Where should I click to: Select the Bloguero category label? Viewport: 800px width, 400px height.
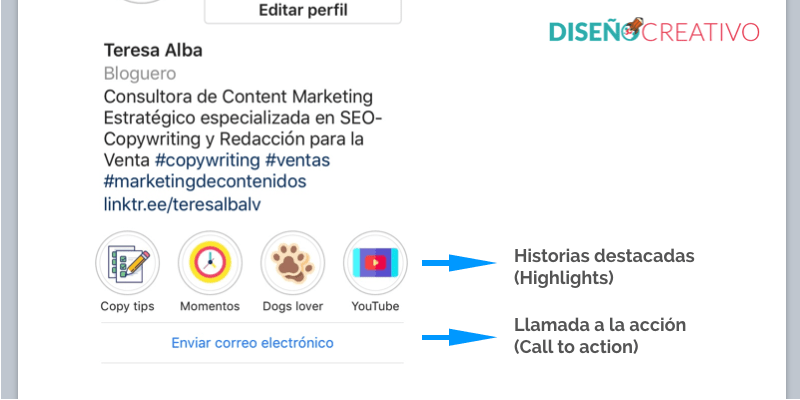140,74
